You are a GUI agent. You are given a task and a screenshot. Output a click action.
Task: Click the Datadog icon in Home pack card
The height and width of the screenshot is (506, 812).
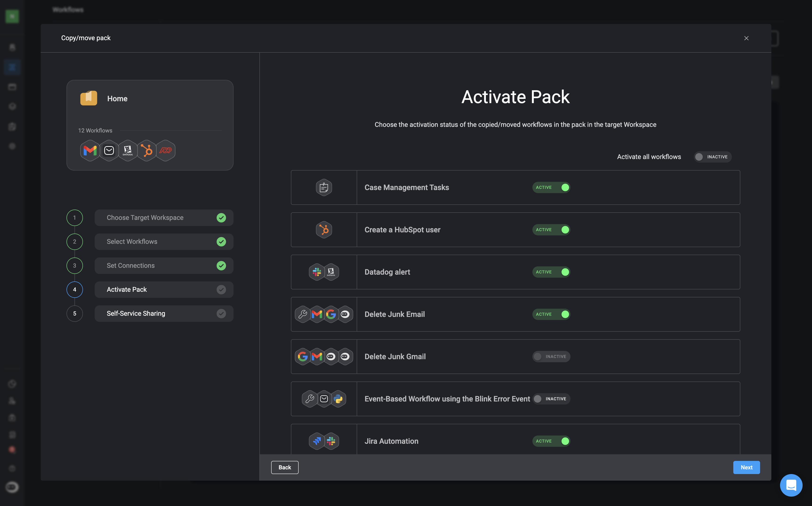pos(128,151)
